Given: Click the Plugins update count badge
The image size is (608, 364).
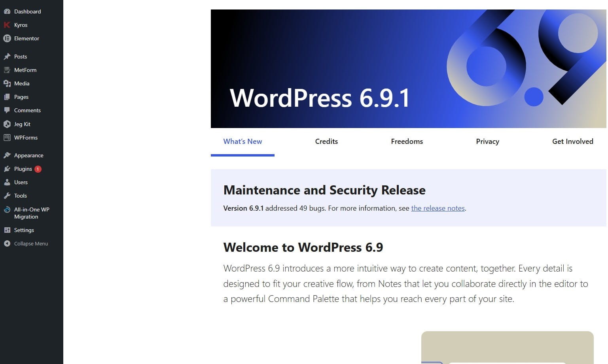Looking at the screenshot, I should 38,169.
